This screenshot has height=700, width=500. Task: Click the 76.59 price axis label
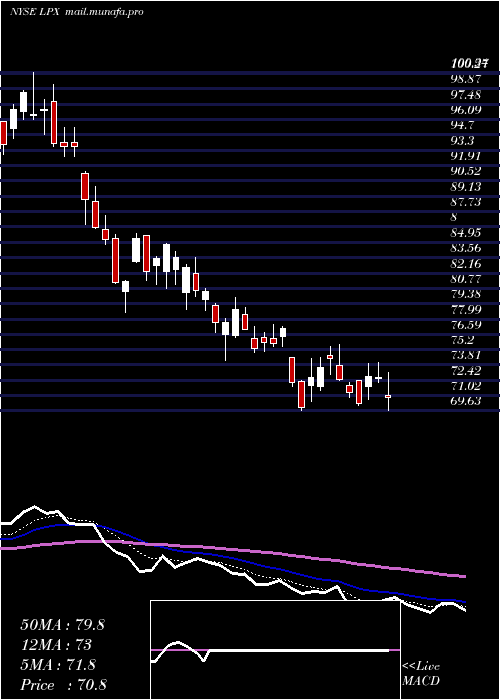[x=466, y=325]
